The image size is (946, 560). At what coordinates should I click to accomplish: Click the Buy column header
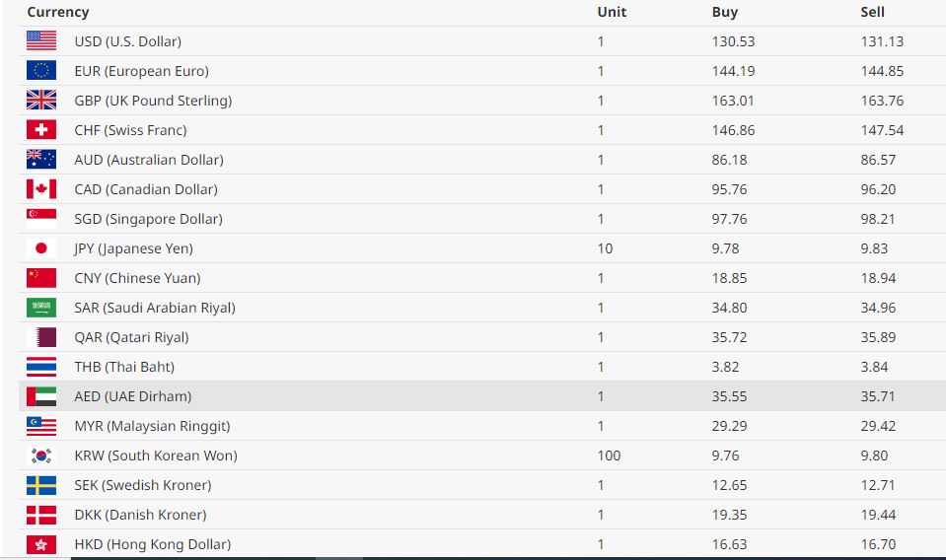tap(725, 12)
